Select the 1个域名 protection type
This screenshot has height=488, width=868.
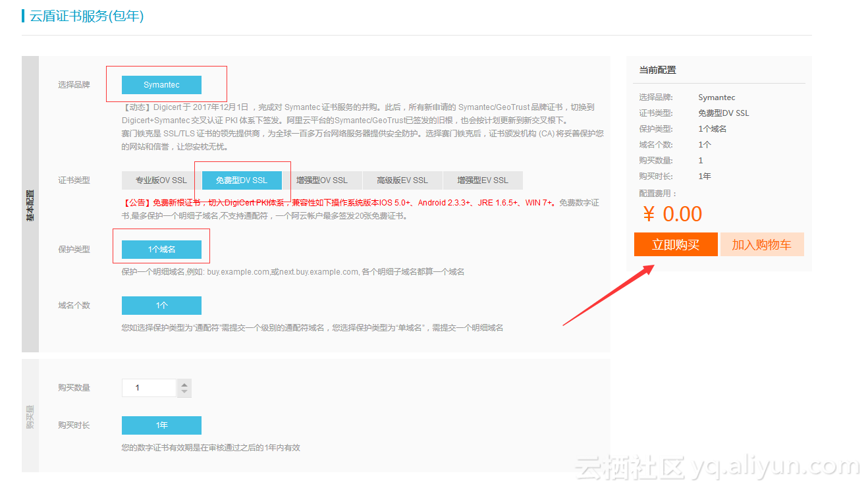[161, 250]
